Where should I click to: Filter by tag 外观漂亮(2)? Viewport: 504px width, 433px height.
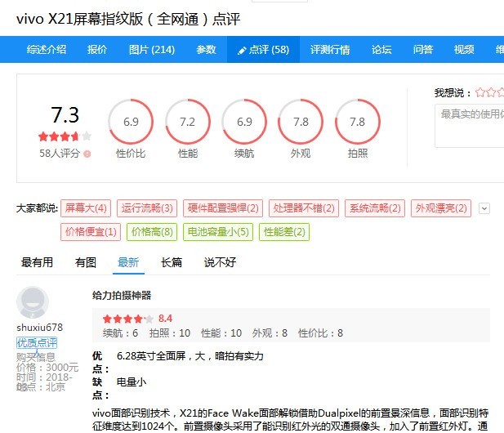(441, 208)
